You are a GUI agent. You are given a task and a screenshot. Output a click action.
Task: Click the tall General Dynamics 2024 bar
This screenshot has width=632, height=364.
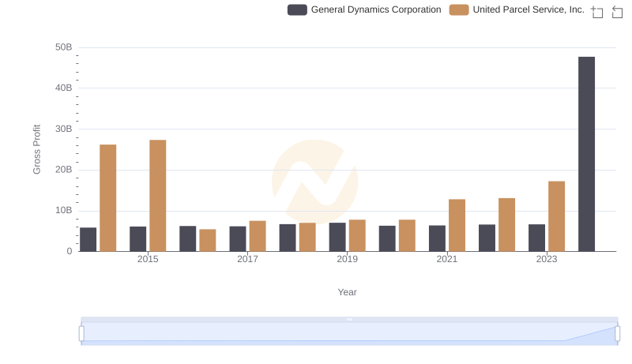pyautogui.click(x=586, y=154)
